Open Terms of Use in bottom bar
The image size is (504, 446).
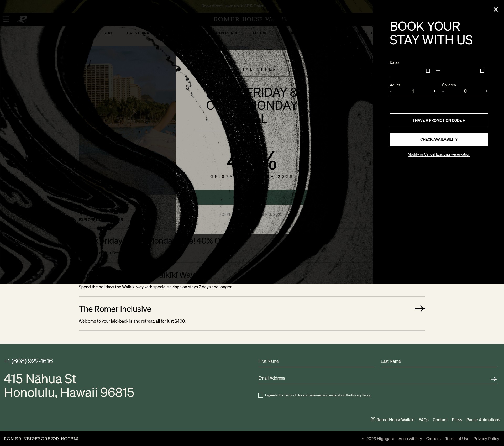coord(457,439)
